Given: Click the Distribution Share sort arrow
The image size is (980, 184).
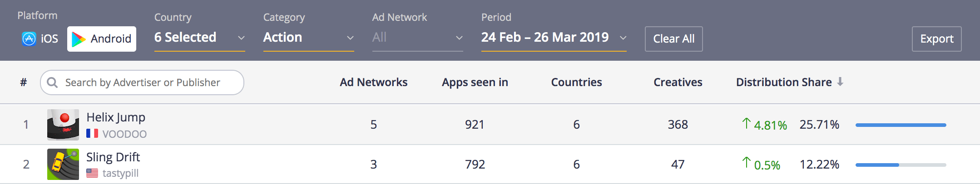Looking at the screenshot, I should pos(840,82).
